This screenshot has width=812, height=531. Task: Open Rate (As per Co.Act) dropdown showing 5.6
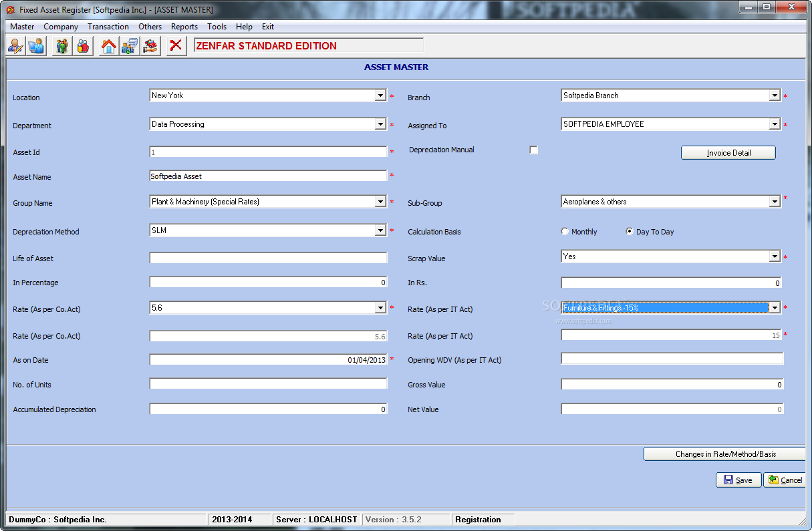coord(380,308)
